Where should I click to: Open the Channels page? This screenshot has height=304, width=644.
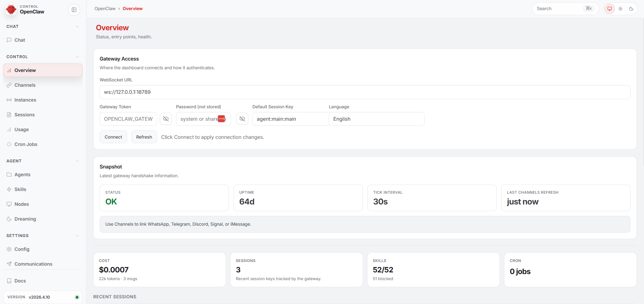[x=43, y=85]
